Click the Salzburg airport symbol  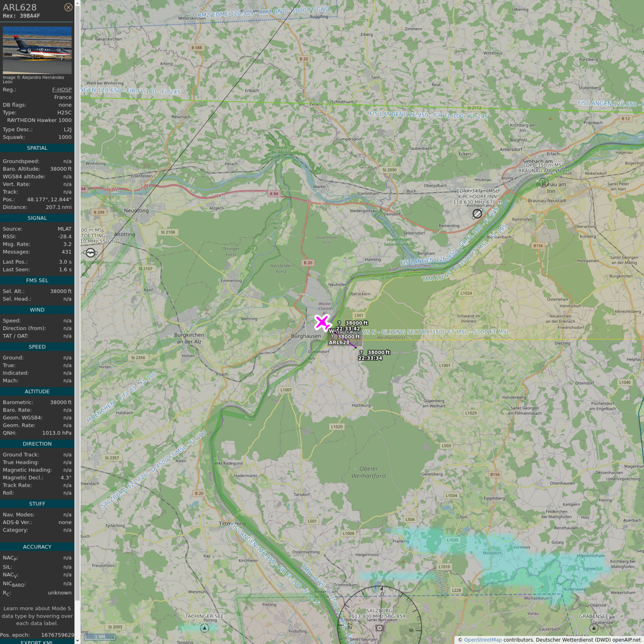click(379, 628)
